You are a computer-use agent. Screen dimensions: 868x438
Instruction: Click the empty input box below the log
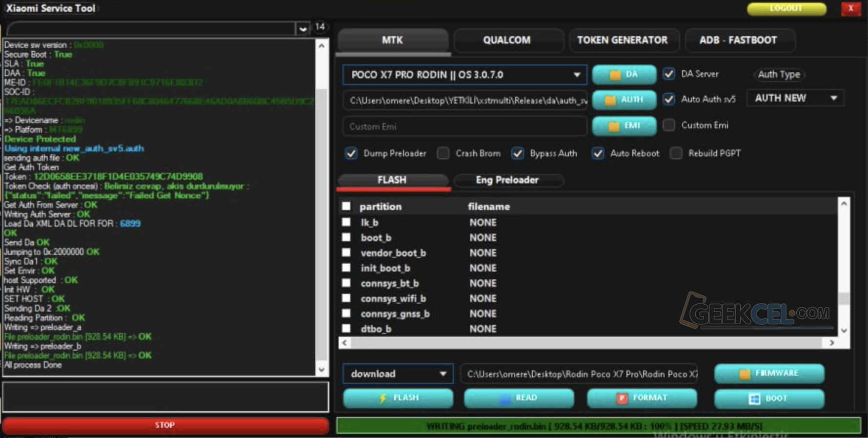coord(165,396)
